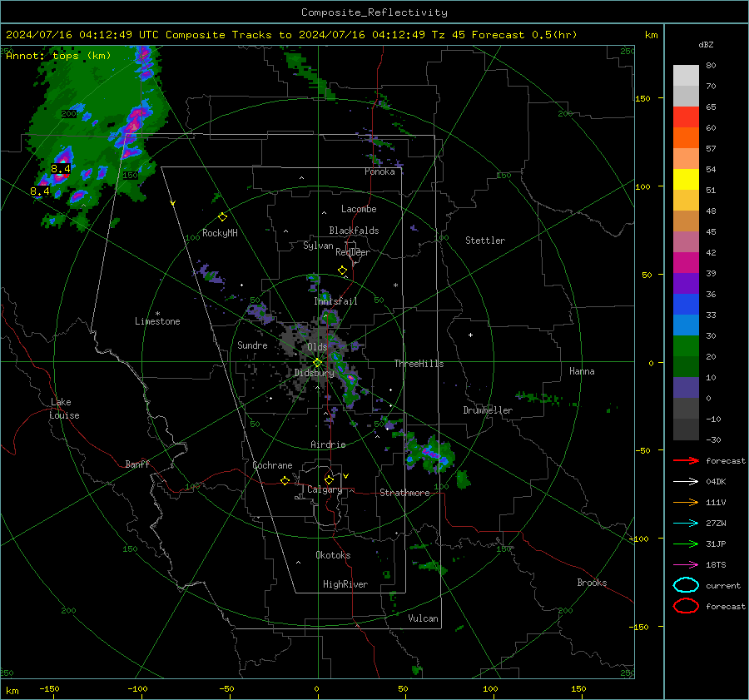Click the RedDeer city label
Screen dimensions: 749x700
pyautogui.click(x=353, y=252)
